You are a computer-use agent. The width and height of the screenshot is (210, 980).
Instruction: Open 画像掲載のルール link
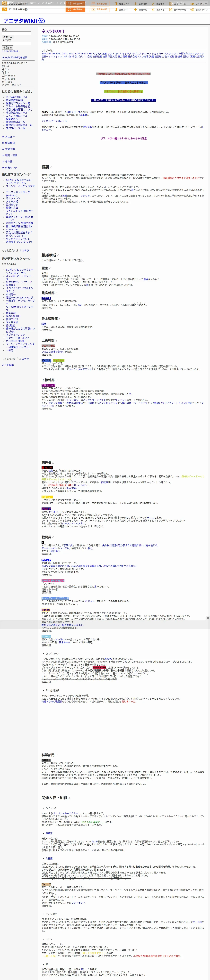(16, 122)
